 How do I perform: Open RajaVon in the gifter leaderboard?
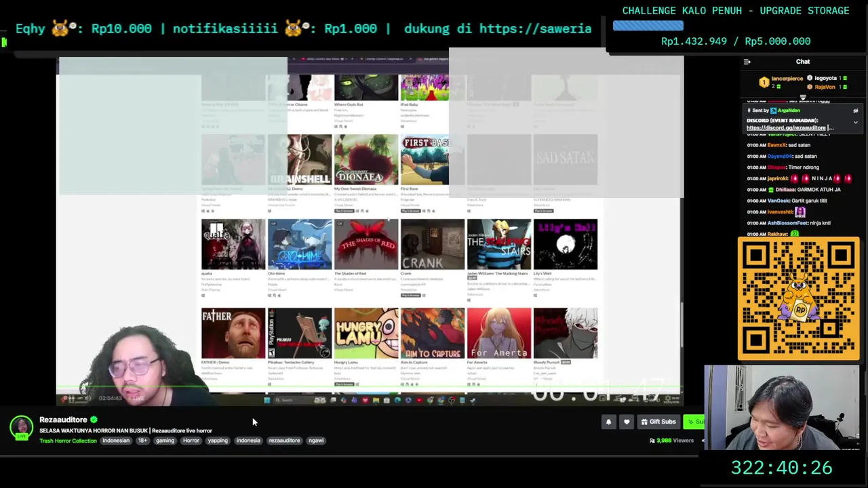(825, 87)
